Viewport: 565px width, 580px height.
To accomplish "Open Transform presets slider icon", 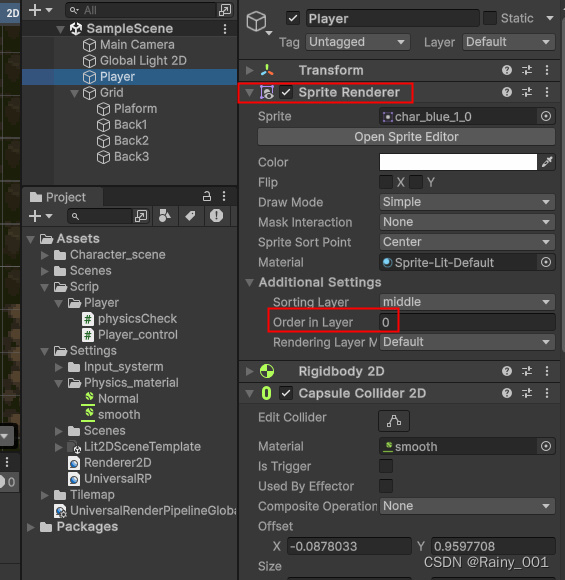I will coord(527,70).
